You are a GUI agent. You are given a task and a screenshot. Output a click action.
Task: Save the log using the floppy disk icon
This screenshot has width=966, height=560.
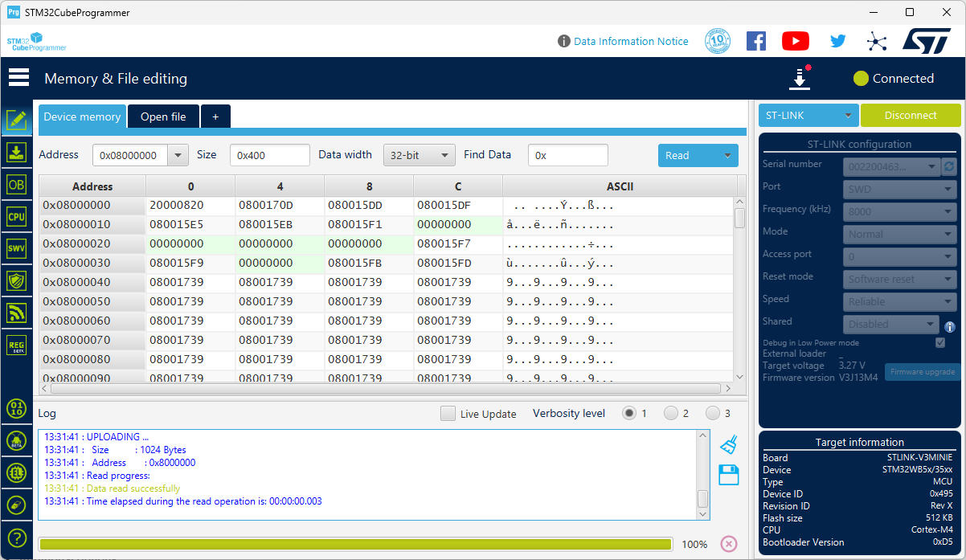point(729,474)
